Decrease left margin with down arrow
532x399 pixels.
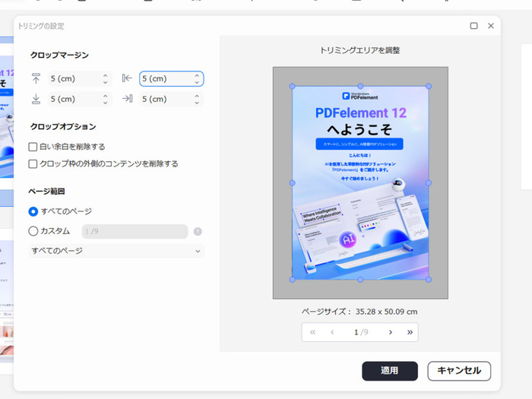point(197,82)
